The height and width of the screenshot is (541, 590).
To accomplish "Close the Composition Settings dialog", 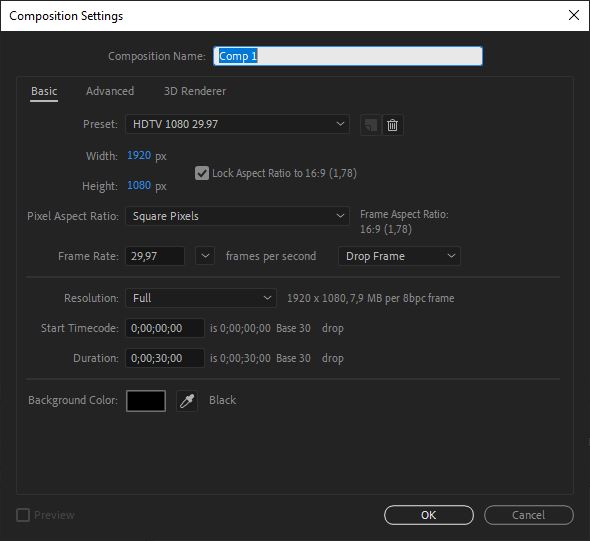I will click(573, 15).
